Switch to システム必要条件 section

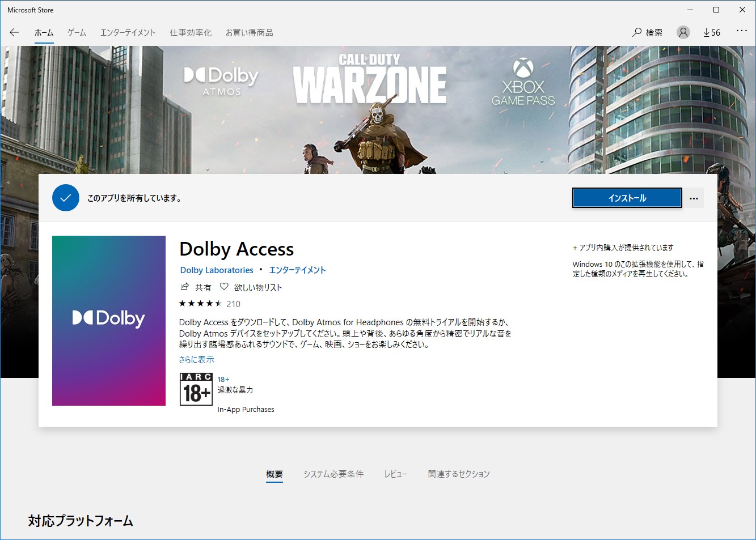click(x=333, y=474)
